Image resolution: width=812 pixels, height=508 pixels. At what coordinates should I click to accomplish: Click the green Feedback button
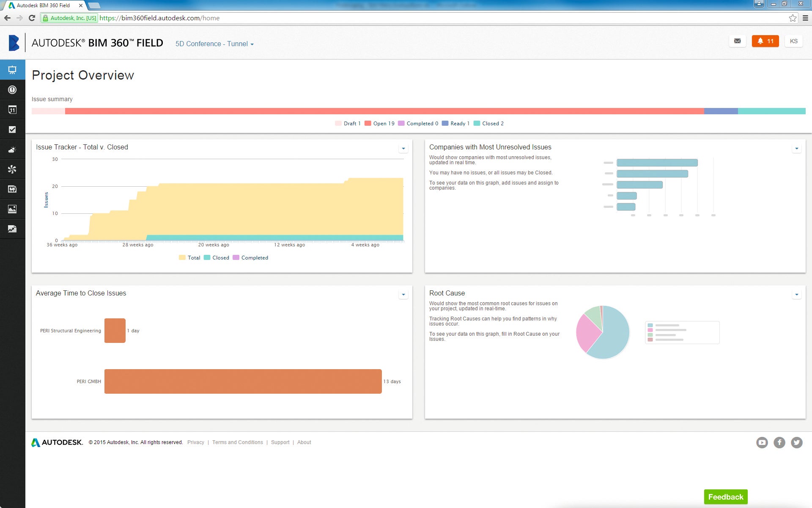[725, 497]
